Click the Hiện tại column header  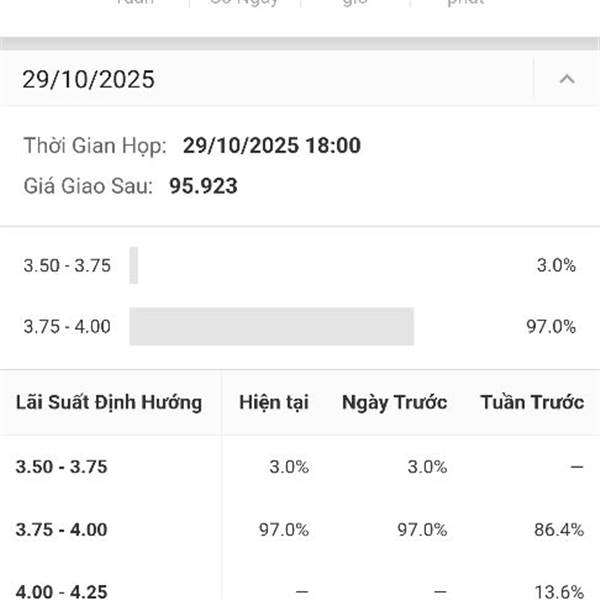(274, 402)
